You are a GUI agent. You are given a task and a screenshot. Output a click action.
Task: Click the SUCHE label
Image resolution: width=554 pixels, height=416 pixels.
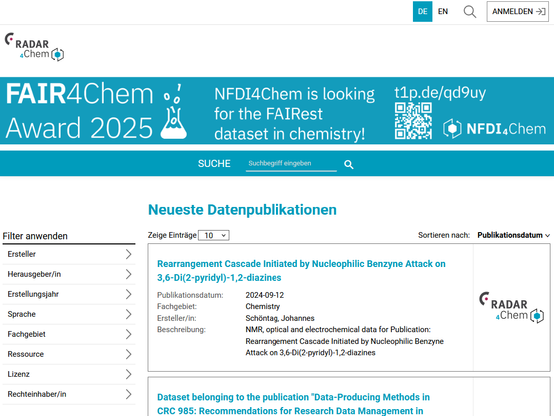(214, 164)
